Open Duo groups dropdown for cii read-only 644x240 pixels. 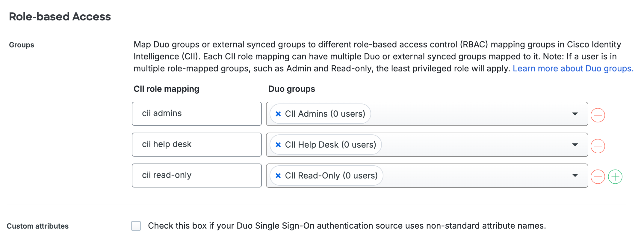point(575,175)
